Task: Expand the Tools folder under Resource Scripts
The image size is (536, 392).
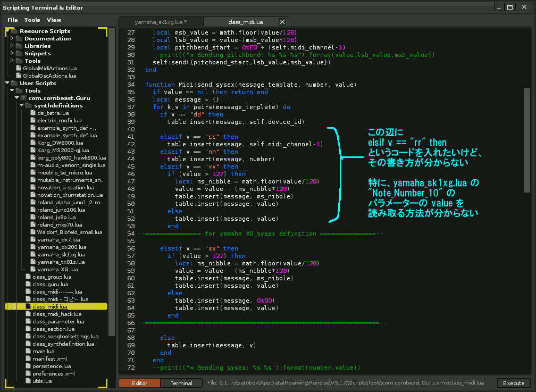Action: pyautogui.click(x=12, y=61)
